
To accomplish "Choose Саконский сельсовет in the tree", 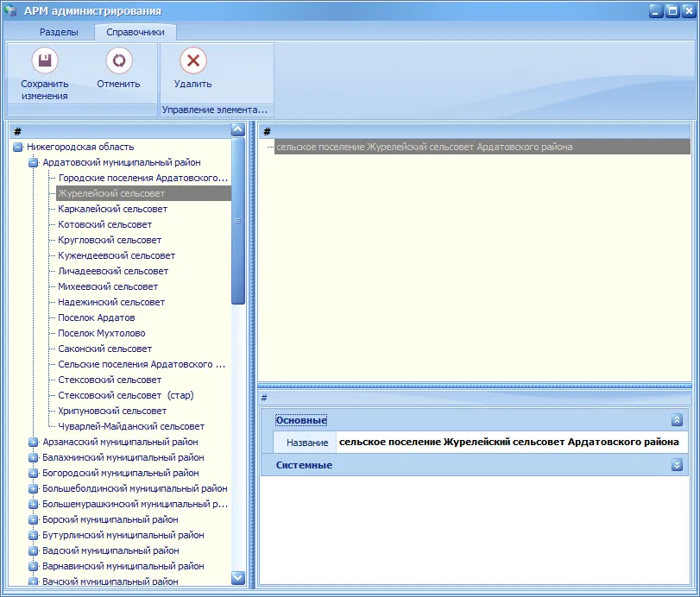I will (x=105, y=349).
